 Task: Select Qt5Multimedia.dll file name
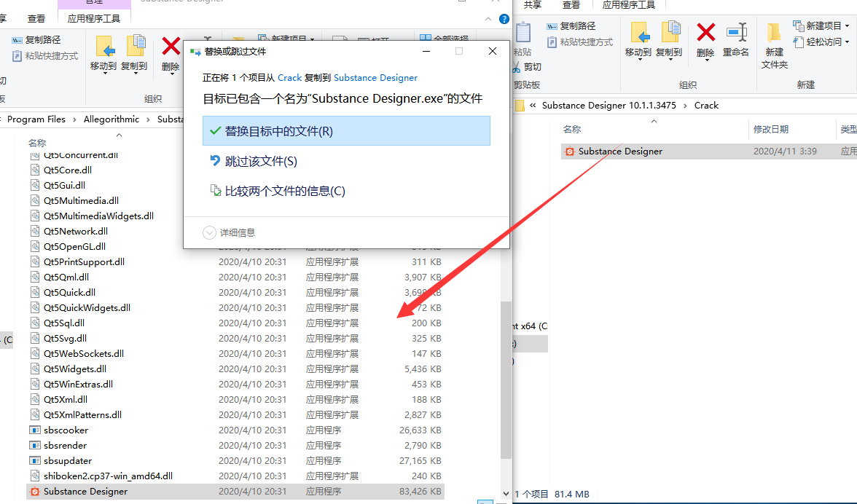pos(82,201)
